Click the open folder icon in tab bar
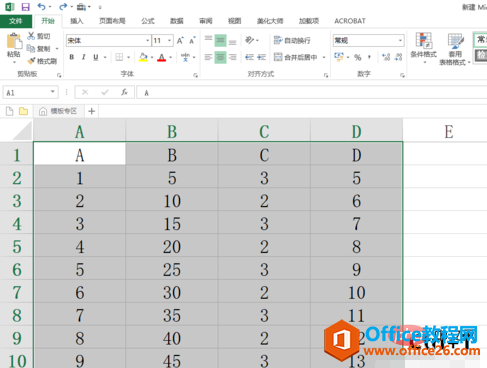 click(23, 111)
